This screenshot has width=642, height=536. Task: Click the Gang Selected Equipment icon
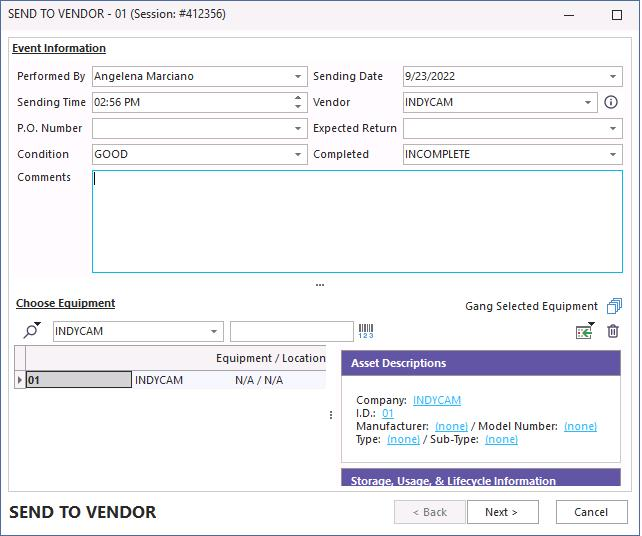click(x=614, y=306)
